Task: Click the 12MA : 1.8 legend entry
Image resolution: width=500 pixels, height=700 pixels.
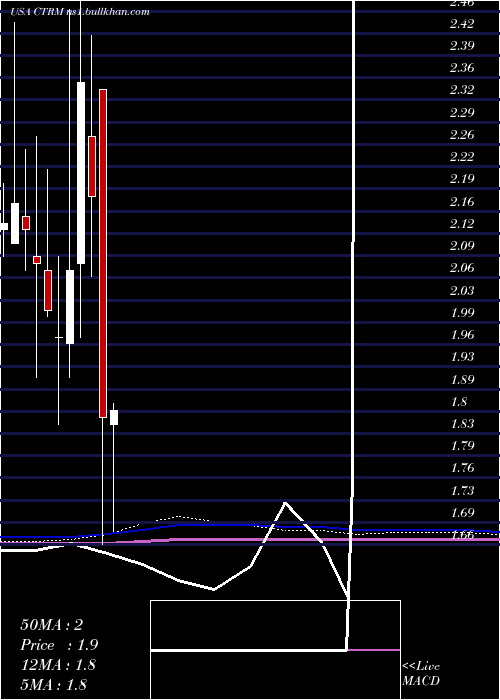Action: tap(58, 665)
